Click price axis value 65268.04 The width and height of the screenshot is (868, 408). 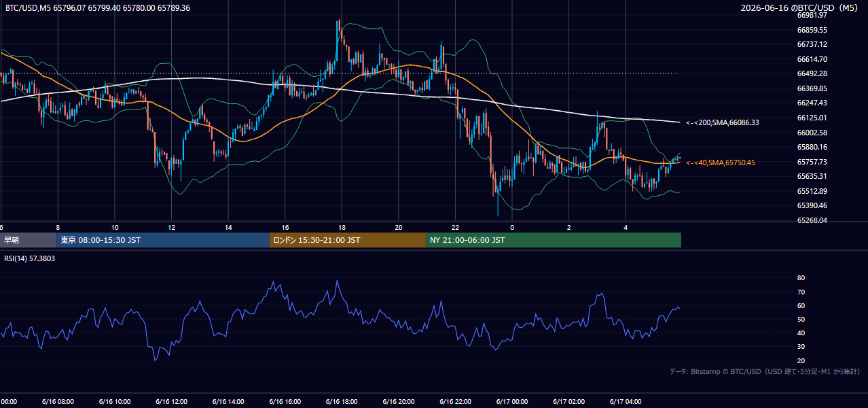[x=812, y=220]
